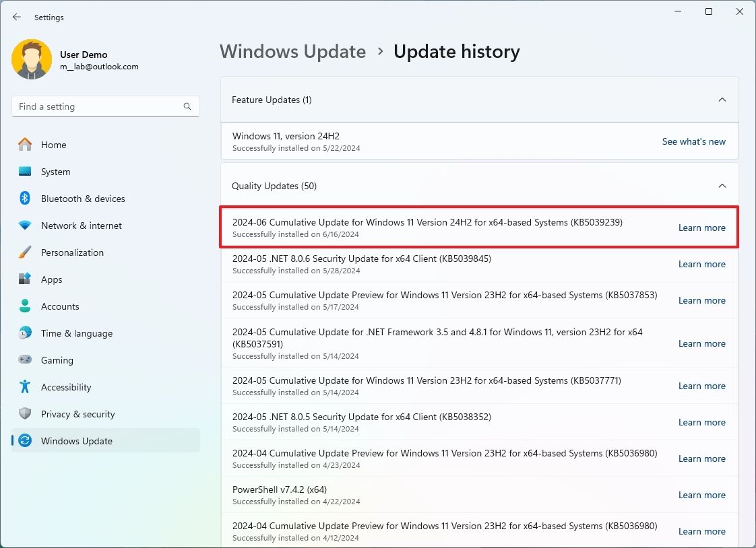Open Learn more for KB5039239 update
The image size is (756, 548).
(x=701, y=228)
